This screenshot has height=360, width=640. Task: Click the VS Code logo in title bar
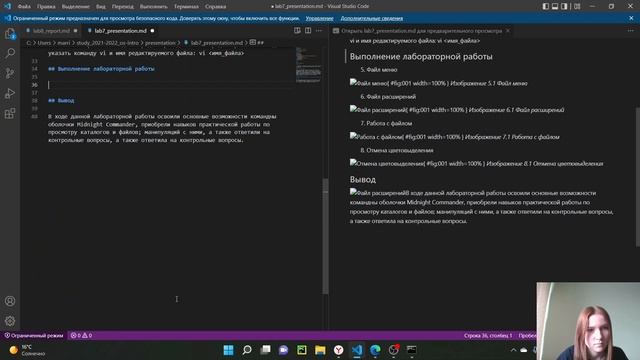(x=7, y=6)
